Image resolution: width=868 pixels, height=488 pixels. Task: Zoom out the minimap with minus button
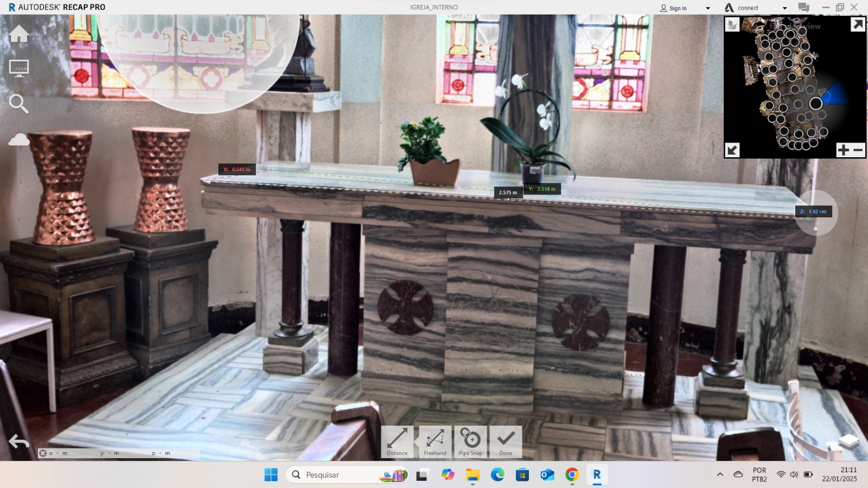(x=858, y=150)
